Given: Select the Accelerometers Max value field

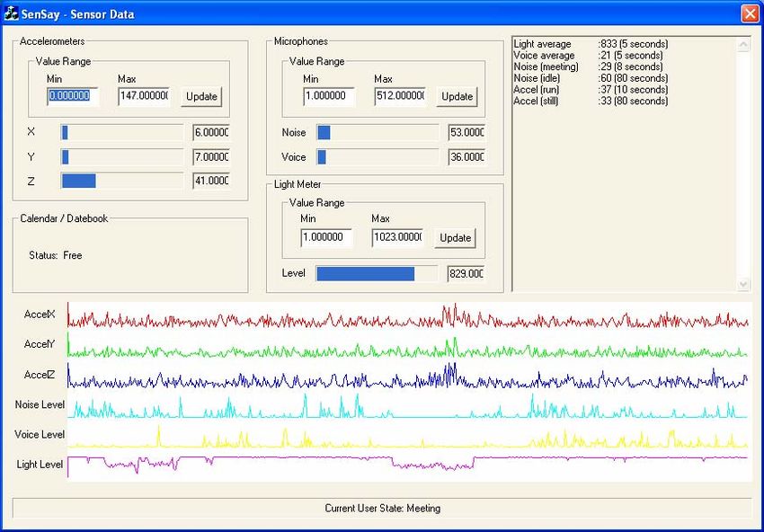Looking at the screenshot, I should (x=144, y=96).
